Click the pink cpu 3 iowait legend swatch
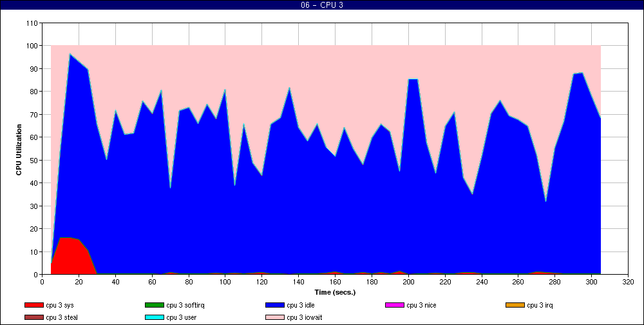 pos(275,318)
